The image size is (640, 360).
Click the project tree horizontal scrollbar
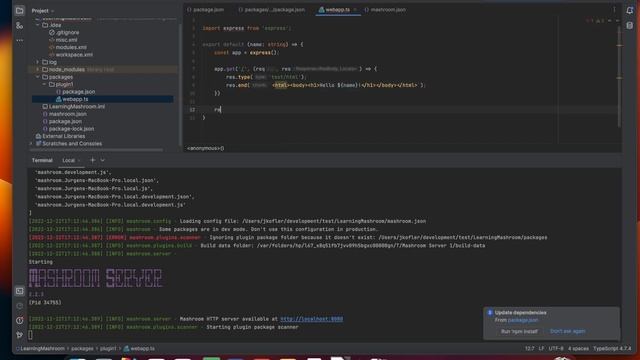(x=97, y=150)
